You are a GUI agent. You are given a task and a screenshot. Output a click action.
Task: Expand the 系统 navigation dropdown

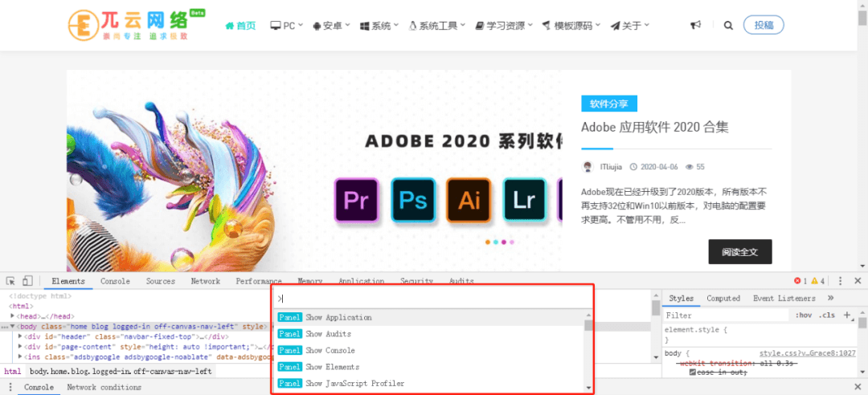coord(379,26)
